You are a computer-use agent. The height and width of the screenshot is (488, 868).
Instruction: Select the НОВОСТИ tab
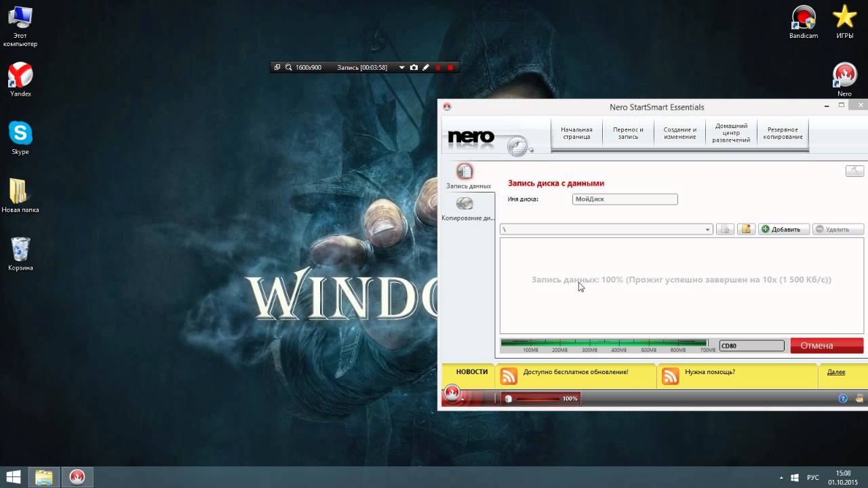tap(472, 371)
